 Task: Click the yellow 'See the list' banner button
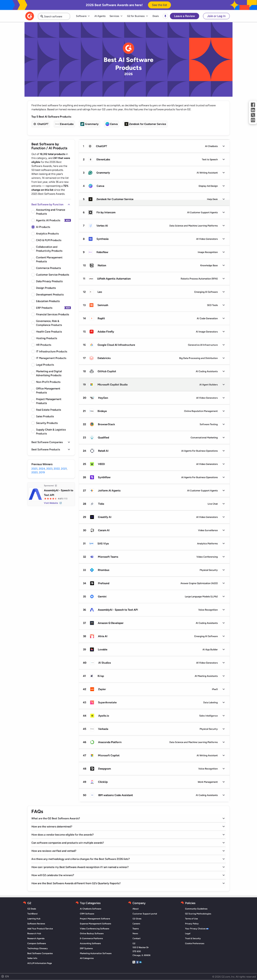coord(159,5)
